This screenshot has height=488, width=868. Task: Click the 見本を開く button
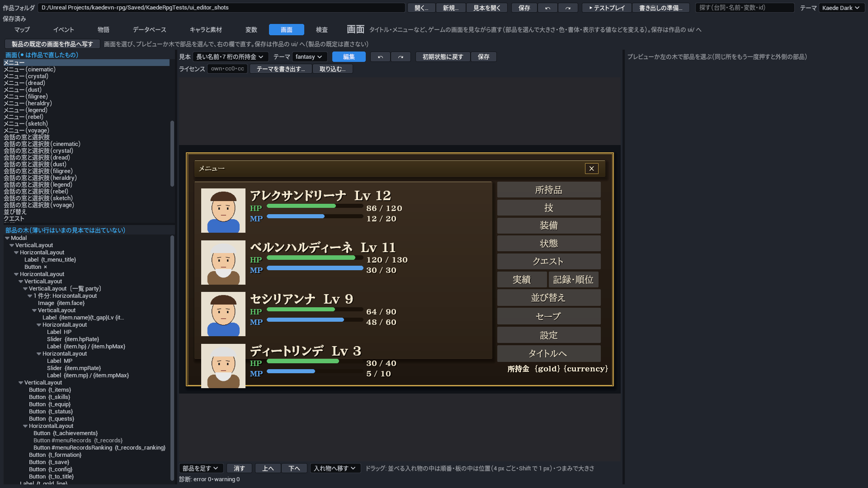(x=487, y=8)
